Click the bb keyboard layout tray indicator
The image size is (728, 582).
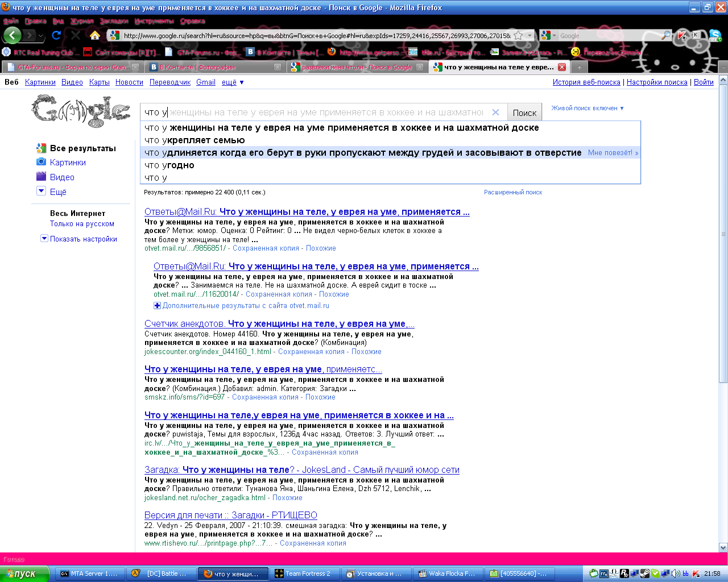pyautogui.click(x=686, y=573)
